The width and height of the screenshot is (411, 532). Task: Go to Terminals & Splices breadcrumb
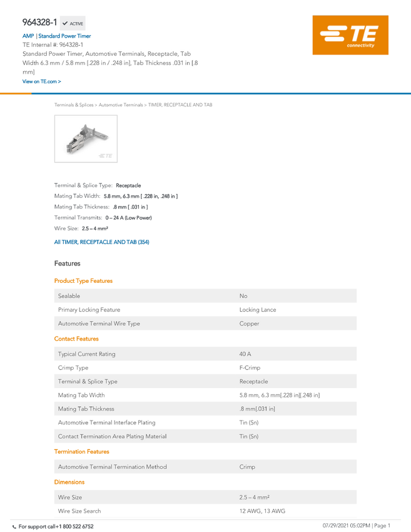click(74, 105)
